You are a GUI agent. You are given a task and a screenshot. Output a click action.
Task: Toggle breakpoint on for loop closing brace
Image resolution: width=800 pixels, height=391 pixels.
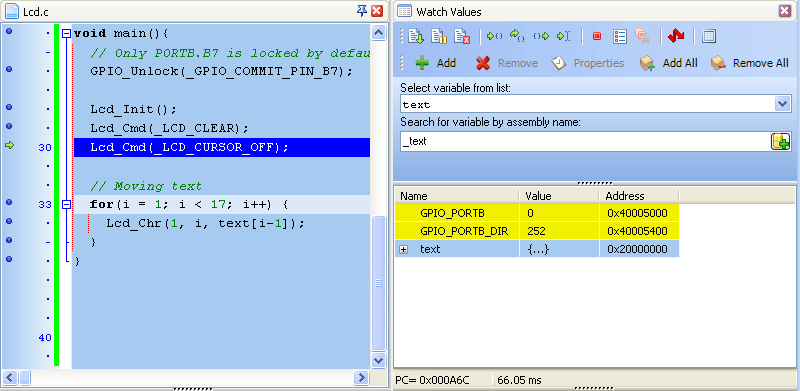9,240
